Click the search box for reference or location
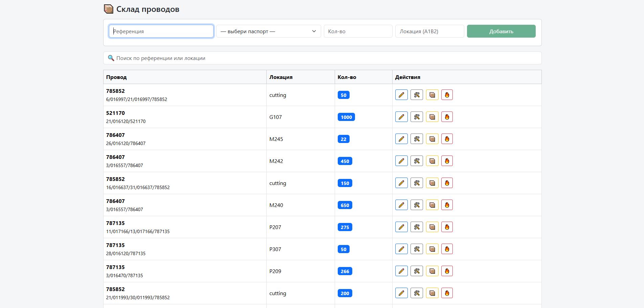Screen dimensions: 644x308 [x=322, y=58]
